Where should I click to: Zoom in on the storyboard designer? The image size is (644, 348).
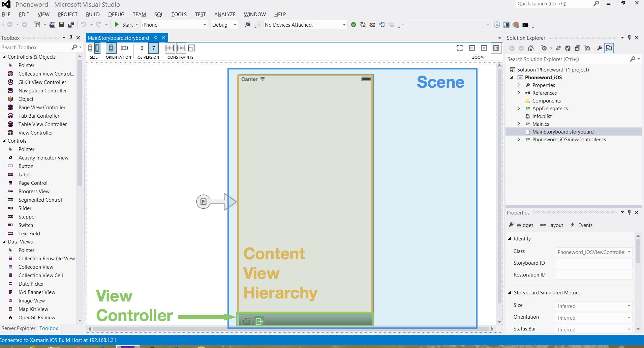point(484,48)
